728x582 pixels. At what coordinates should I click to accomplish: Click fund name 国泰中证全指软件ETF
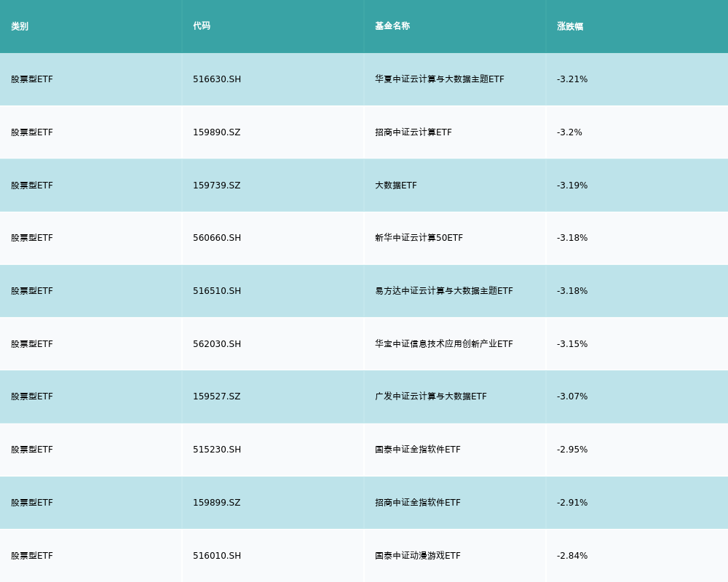pos(418,450)
